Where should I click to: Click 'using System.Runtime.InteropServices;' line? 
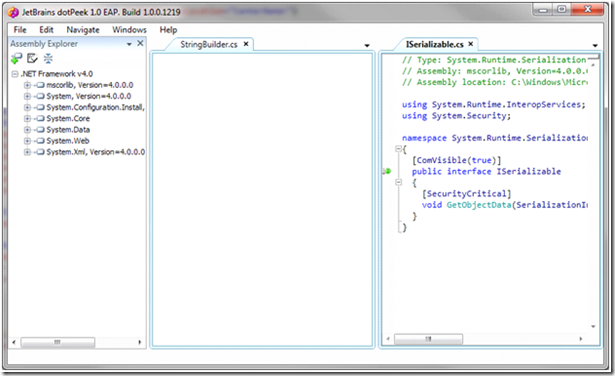coord(493,105)
